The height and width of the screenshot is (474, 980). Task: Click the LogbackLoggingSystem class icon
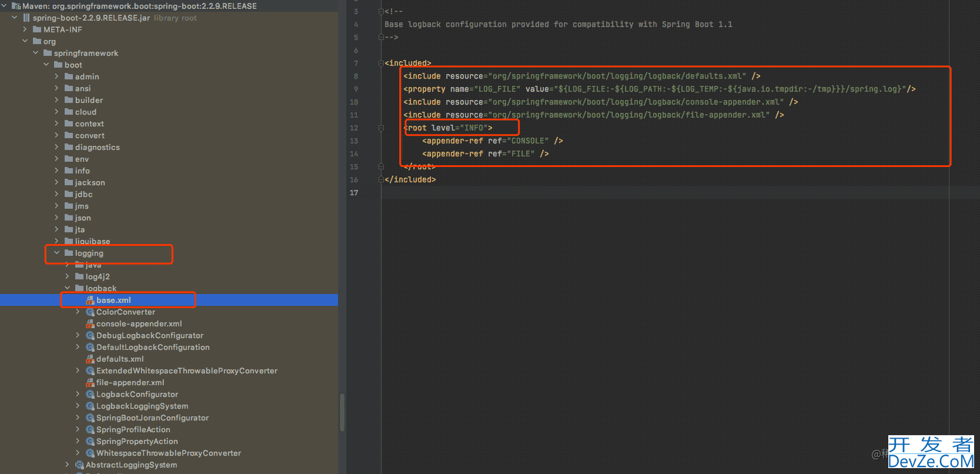click(90, 406)
